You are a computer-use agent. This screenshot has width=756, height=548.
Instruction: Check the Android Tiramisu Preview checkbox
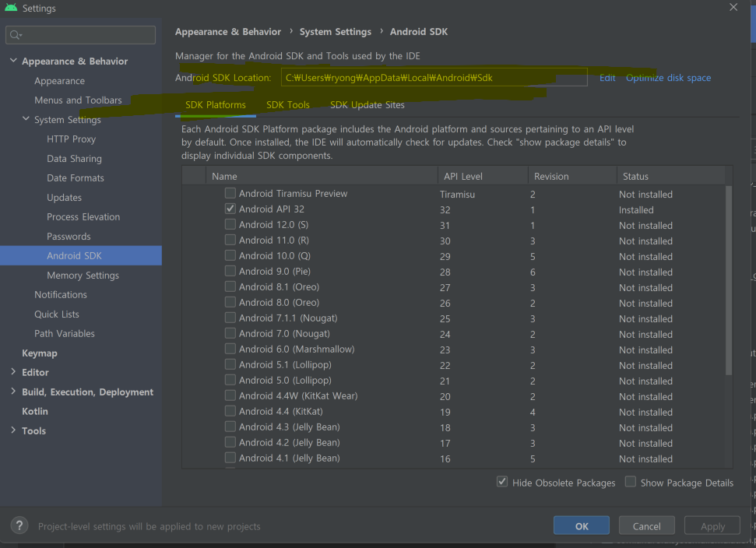click(230, 193)
